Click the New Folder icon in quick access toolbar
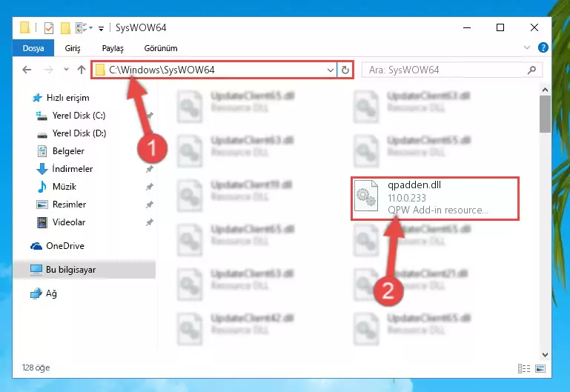The width and height of the screenshot is (570, 392). 65,28
